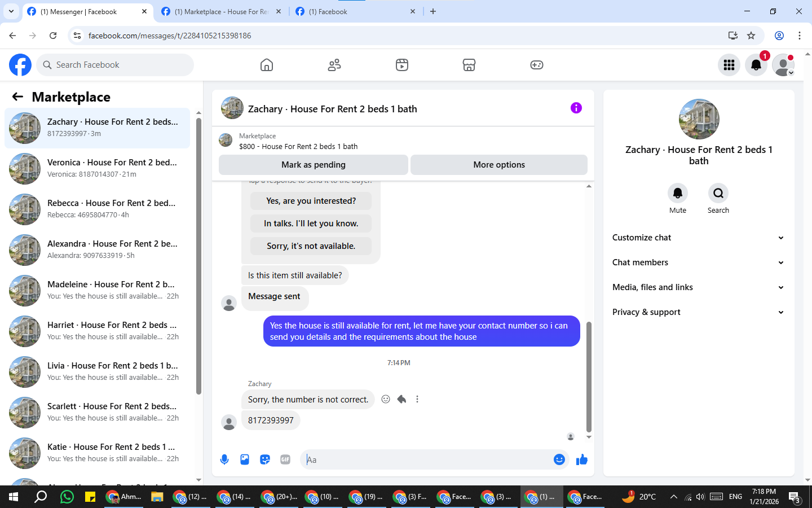Image resolution: width=812 pixels, height=508 pixels.
Task: Click Mark as pending button
Action: (x=314, y=165)
